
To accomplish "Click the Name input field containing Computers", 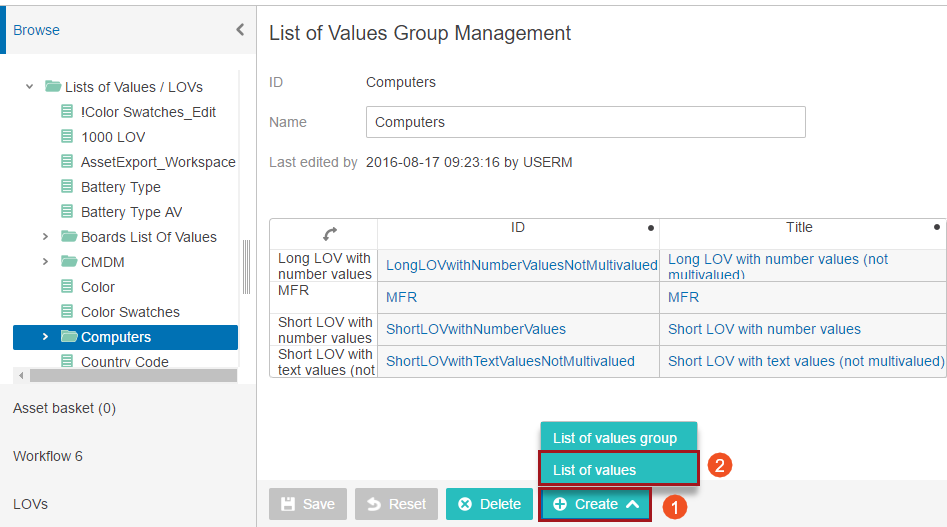I will pos(585,122).
